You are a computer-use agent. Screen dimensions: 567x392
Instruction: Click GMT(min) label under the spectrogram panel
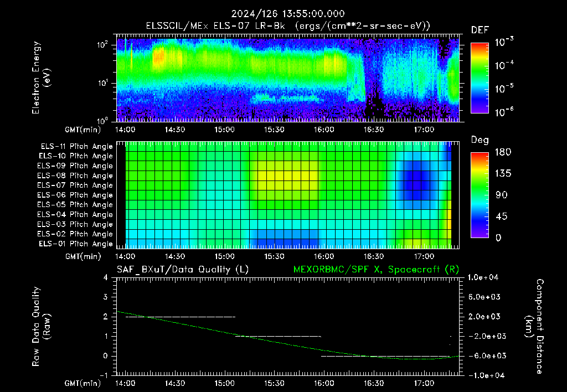tap(83, 130)
